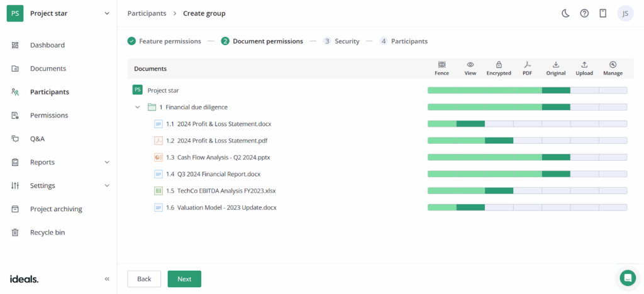
Task: Click the Upload permission column icon
Action: (x=584, y=65)
